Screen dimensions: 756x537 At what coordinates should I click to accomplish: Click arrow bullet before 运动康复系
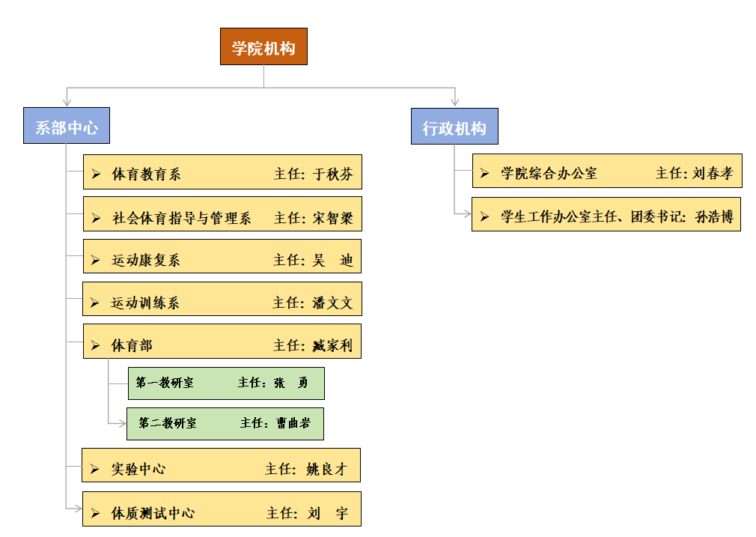96,261
